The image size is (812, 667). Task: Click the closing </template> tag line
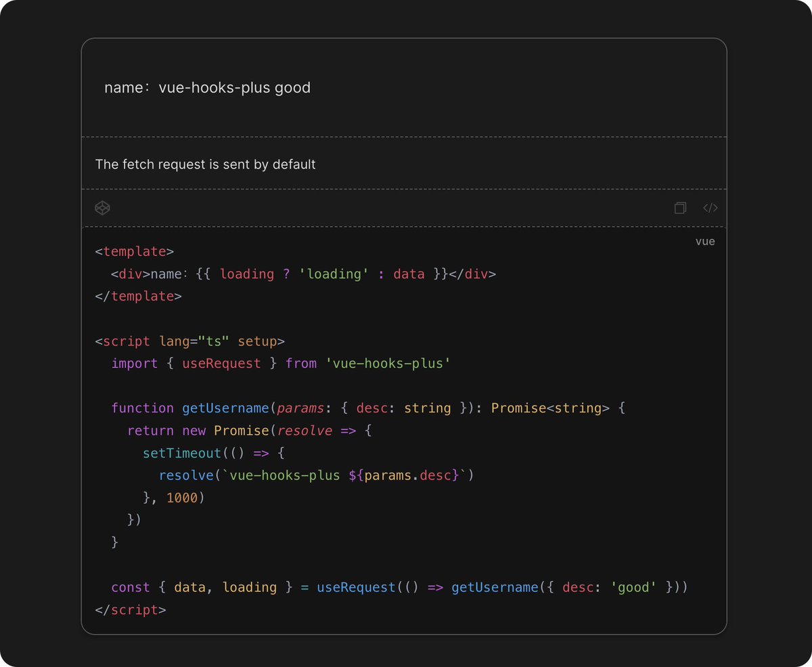coord(139,296)
